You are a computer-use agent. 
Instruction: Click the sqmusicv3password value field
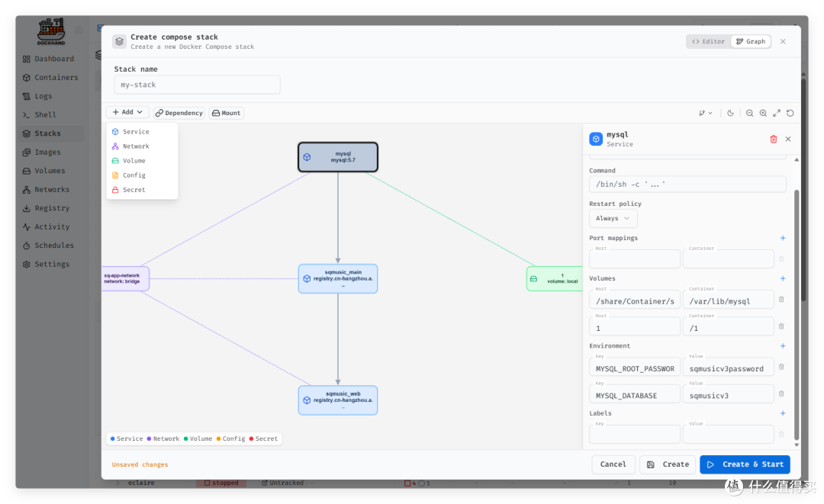point(729,368)
